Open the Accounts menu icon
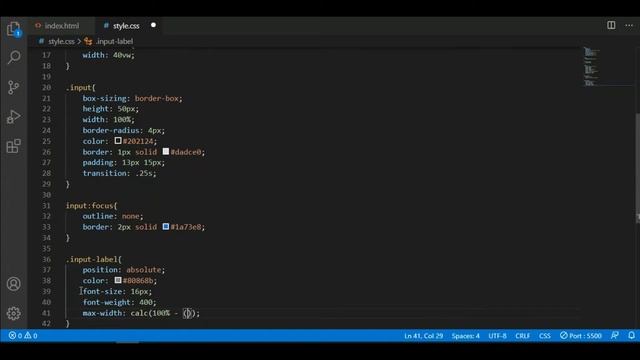 (13, 284)
